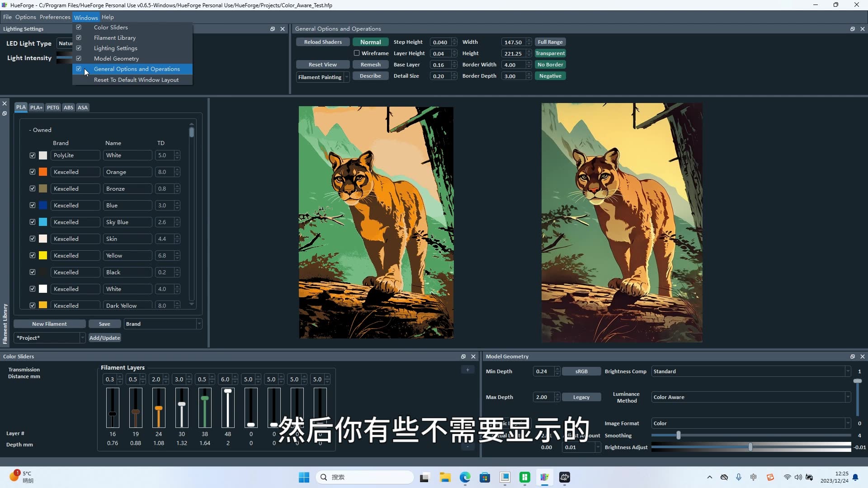Open the Filament Library sidebar tab
Image resolution: width=868 pixels, height=488 pixels.
(x=5, y=323)
